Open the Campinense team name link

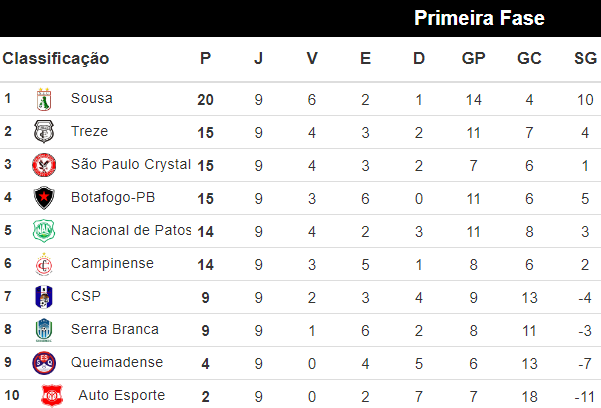(113, 264)
